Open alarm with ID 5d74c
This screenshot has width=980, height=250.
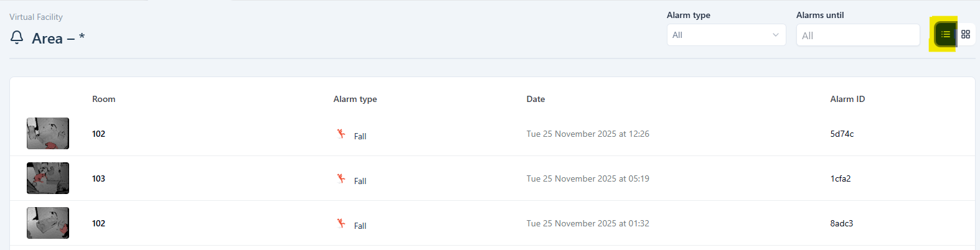pos(842,134)
